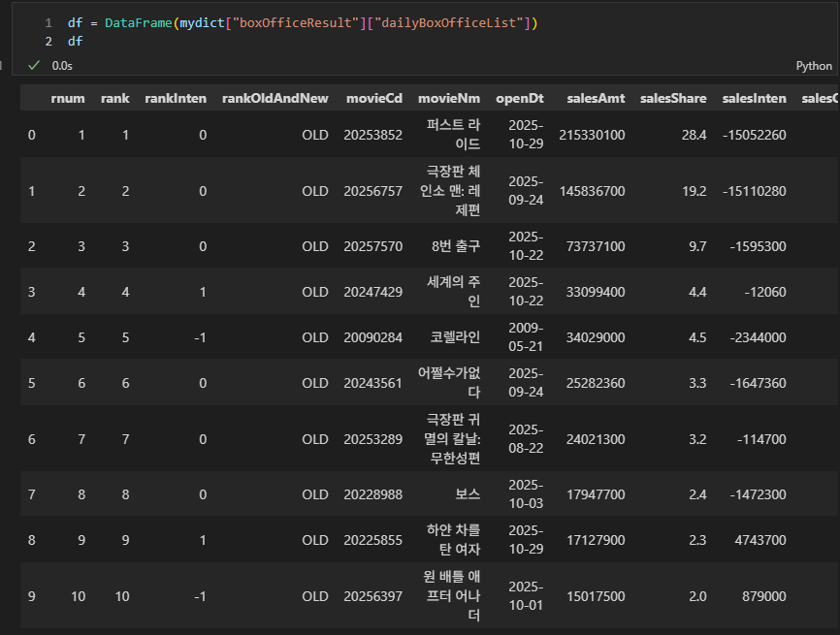Click salesInten value -114700
840x635 pixels.
click(x=761, y=439)
